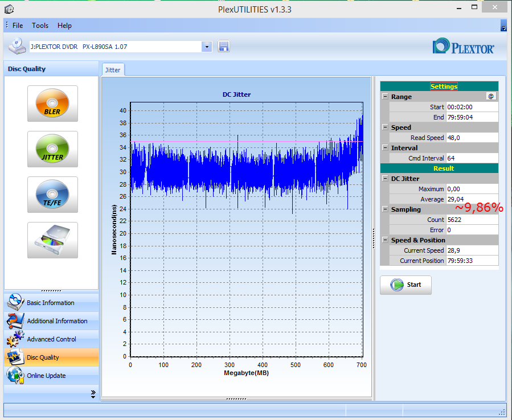Maximize the PlexUTILITIES window
The image size is (512, 420).
[474, 7]
